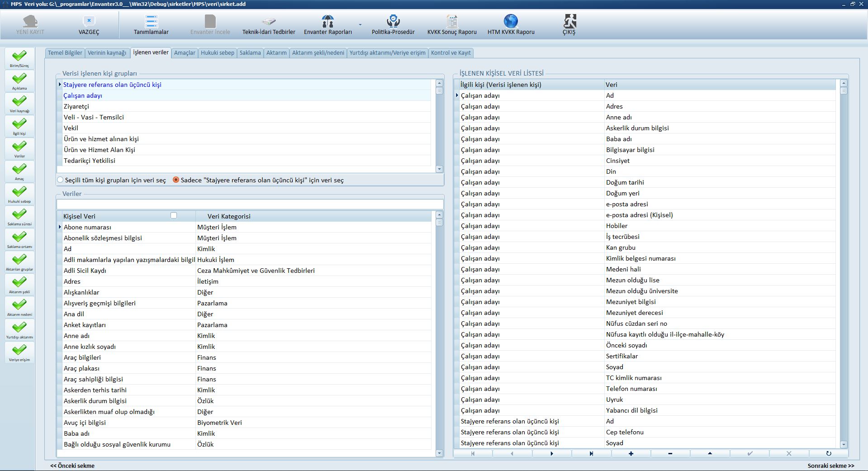Select Saklama süresi checkmark step in sidebar
Image resolution: width=868 pixels, height=471 pixels.
(19, 217)
